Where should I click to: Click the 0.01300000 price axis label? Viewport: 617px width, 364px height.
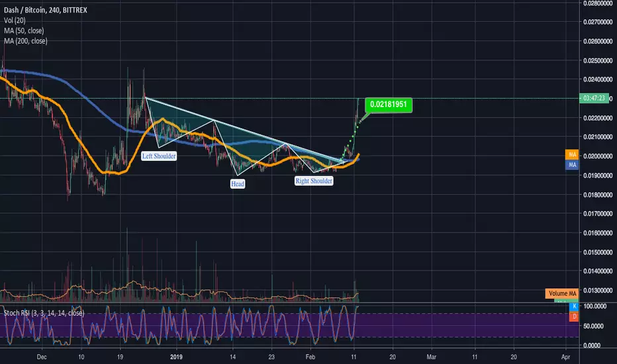[x=598, y=291]
